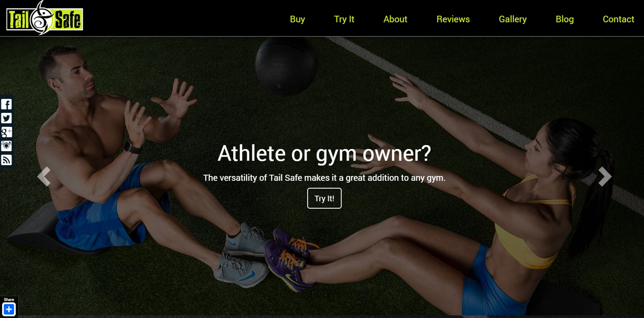The height and width of the screenshot is (318, 644).
Task: Go to previous slide with left arrow
Action: (x=44, y=177)
